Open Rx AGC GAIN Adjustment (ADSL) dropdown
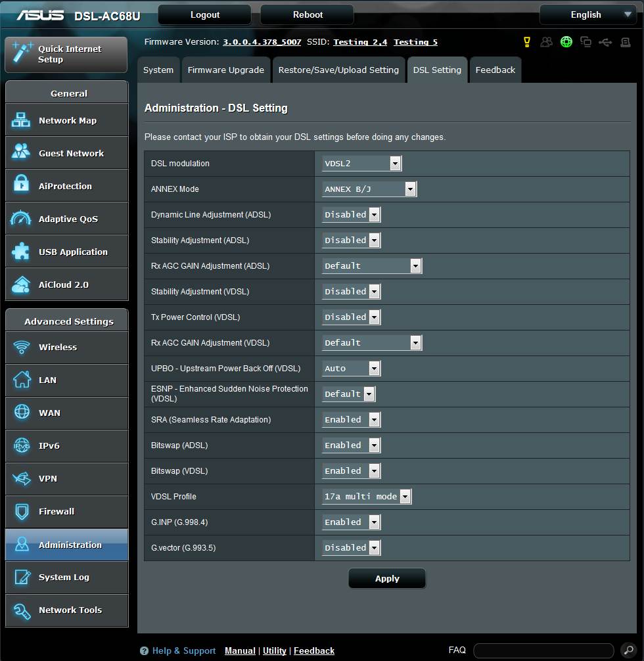The width and height of the screenshot is (644, 661). coord(371,266)
